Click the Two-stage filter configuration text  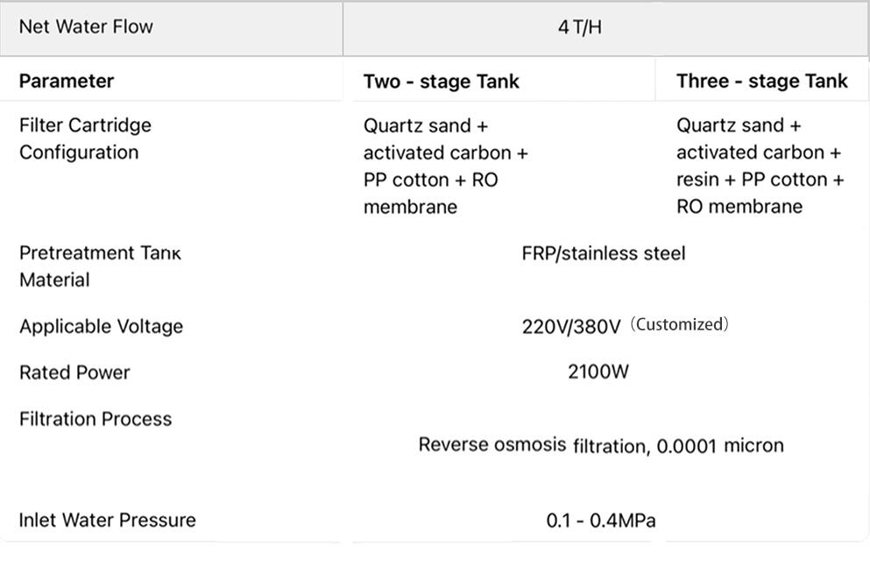[445, 166]
